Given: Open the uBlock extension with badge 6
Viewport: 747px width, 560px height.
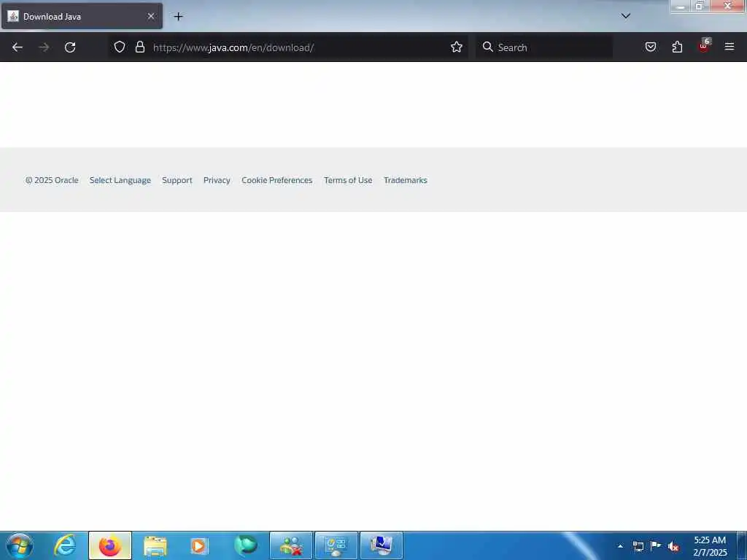Looking at the screenshot, I should click(704, 46).
